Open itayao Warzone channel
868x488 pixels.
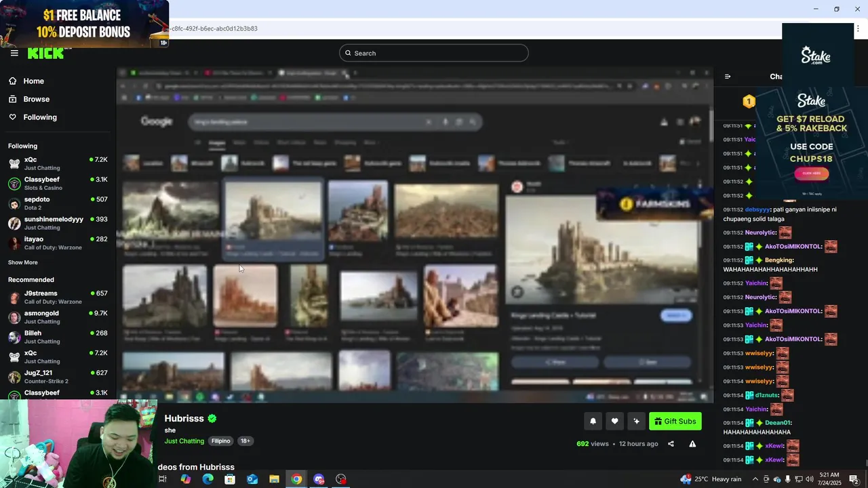pyautogui.click(x=58, y=243)
